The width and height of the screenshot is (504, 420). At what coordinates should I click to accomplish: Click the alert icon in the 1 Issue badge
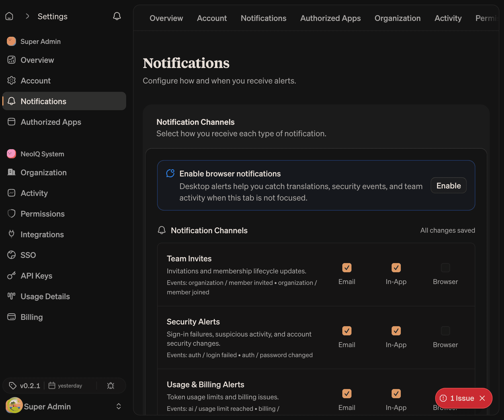pos(443,398)
